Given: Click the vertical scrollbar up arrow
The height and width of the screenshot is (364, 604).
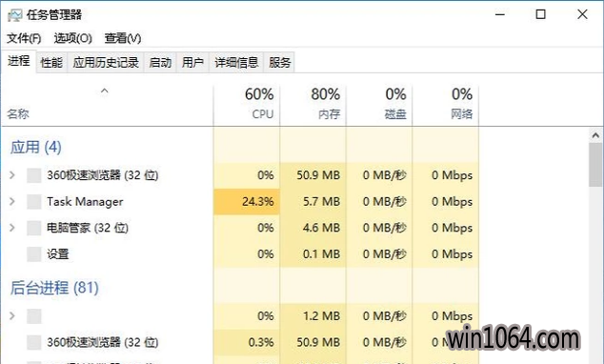Looking at the screenshot, I should click(595, 135).
